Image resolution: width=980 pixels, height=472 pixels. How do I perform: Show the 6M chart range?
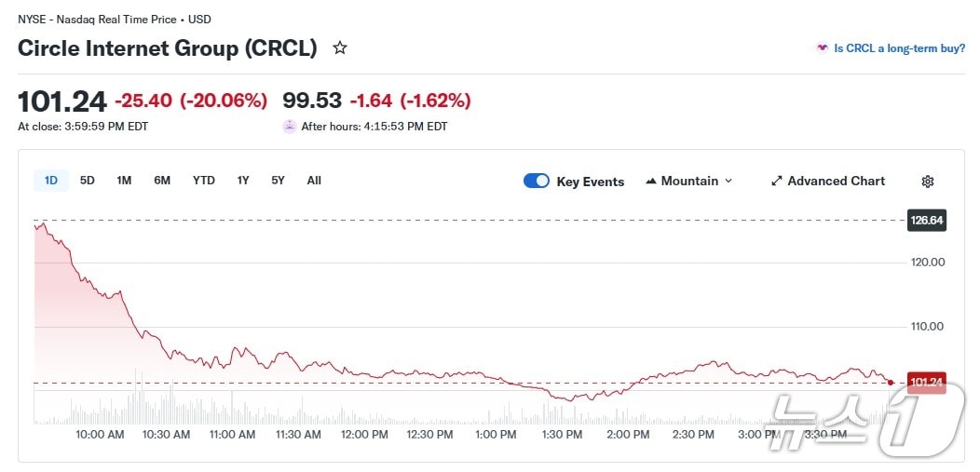(x=162, y=181)
